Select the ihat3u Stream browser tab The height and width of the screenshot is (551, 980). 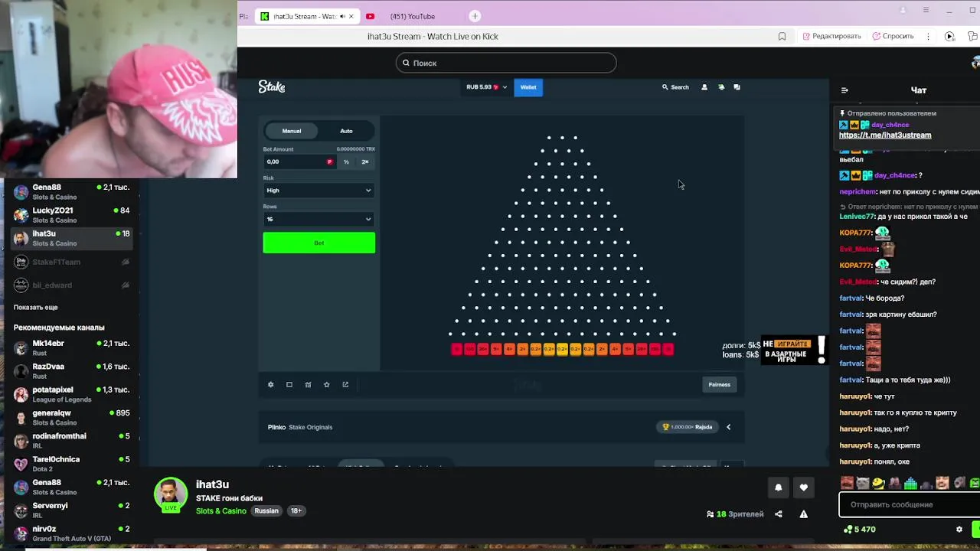[307, 16]
